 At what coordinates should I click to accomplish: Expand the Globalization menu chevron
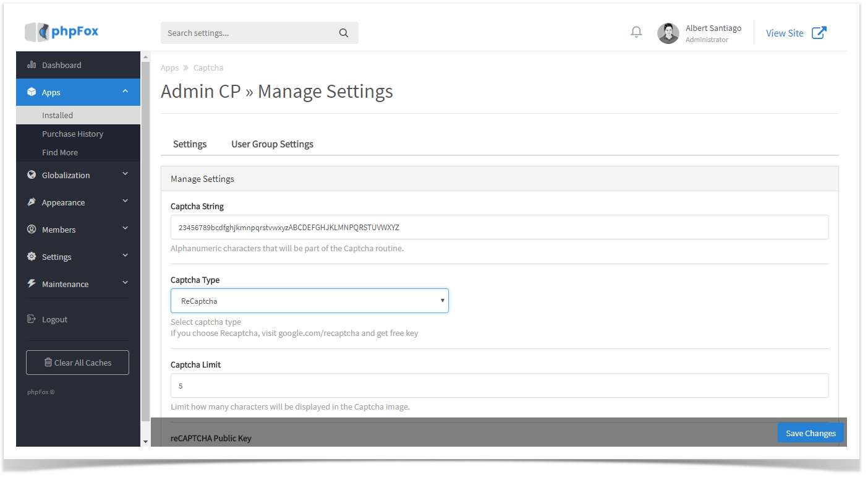point(126,174)
